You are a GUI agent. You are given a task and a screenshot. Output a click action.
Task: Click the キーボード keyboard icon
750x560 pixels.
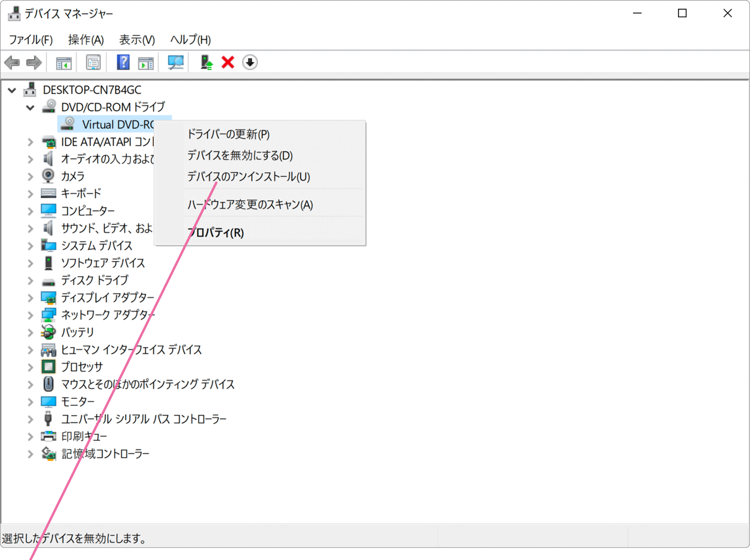tap(48, 193)
